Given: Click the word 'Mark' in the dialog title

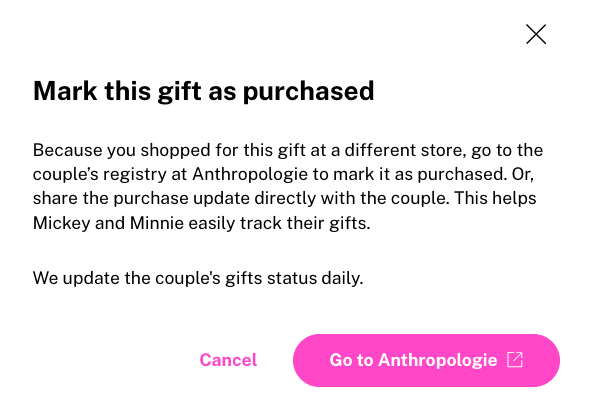Looking at the screenshot, I should click(65, 91).
